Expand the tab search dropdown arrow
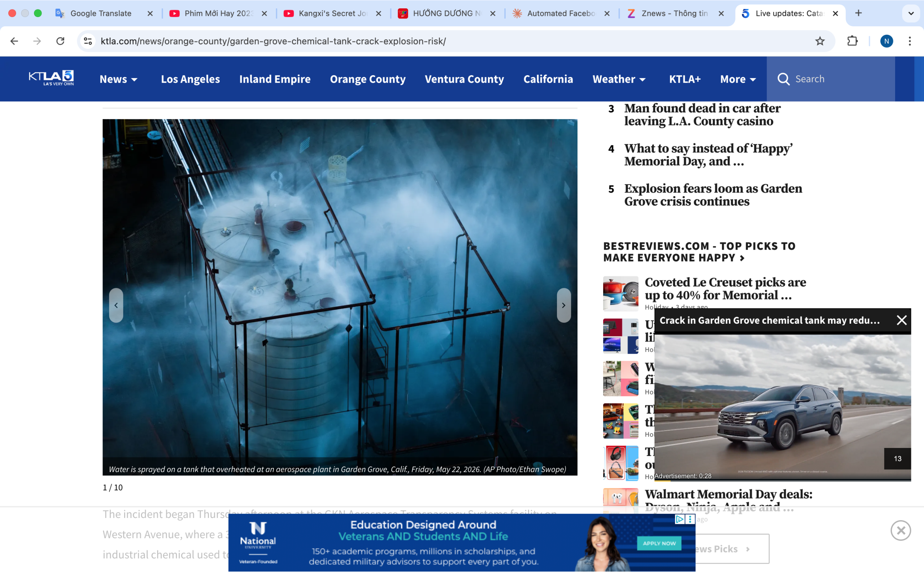 911,13
